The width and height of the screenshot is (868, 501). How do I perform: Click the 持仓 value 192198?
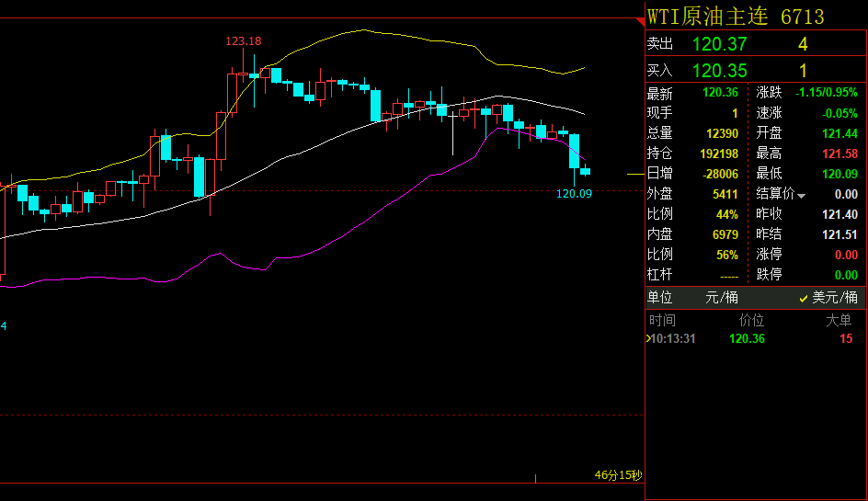click(x=719, y=154)
